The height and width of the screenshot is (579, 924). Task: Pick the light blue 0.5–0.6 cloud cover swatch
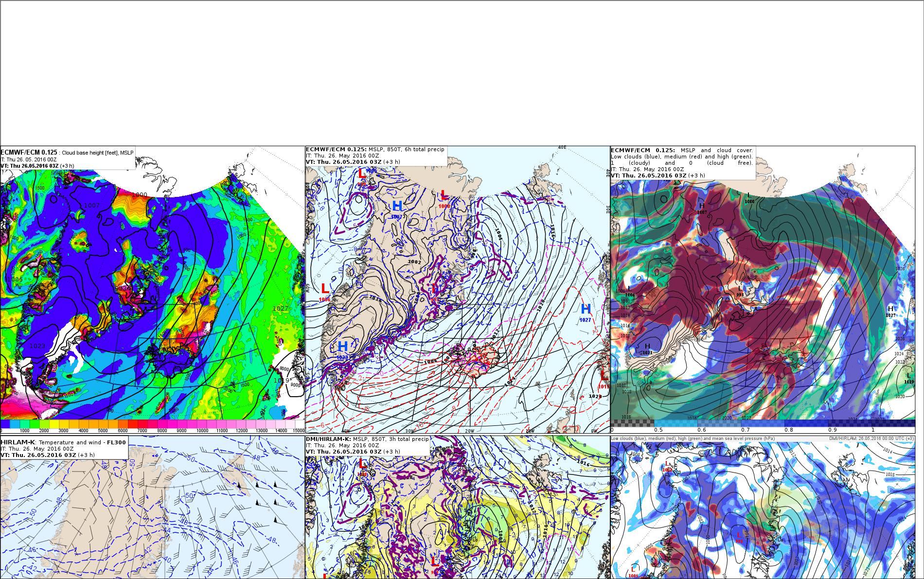coord(675,423)
